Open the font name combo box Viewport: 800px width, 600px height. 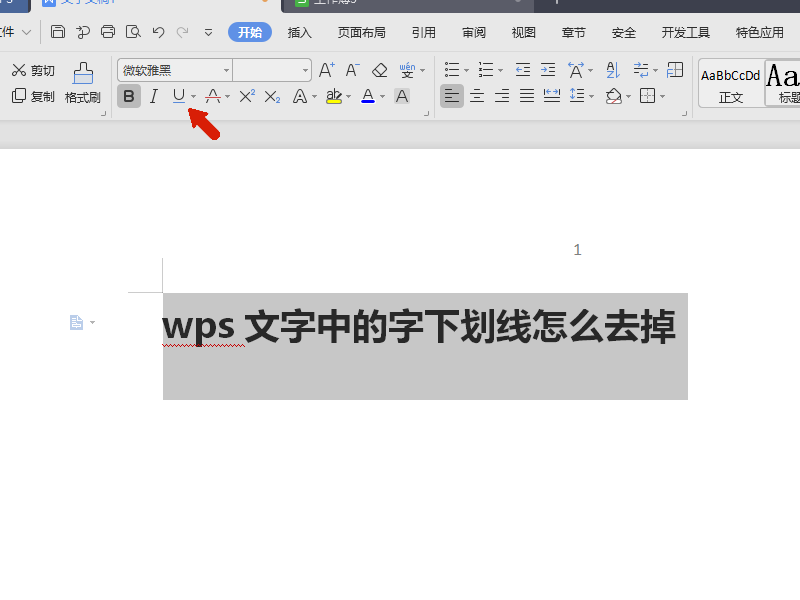[175, 70]
